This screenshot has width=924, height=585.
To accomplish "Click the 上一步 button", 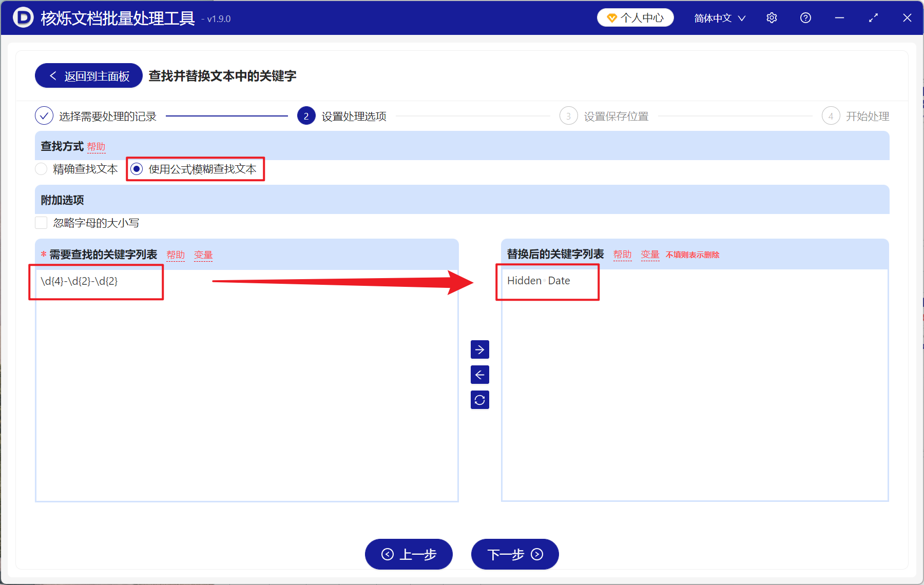I will [x=409, y=555].
